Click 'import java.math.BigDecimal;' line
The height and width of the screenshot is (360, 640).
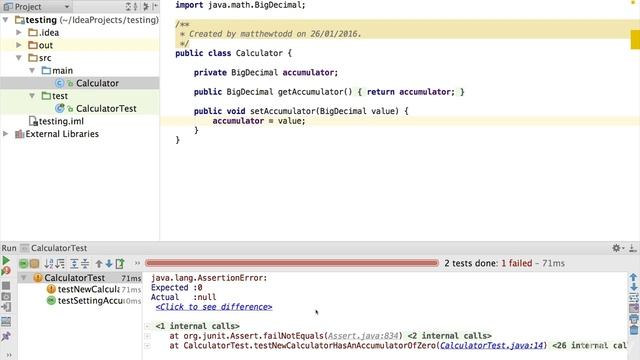coord(240,5)
